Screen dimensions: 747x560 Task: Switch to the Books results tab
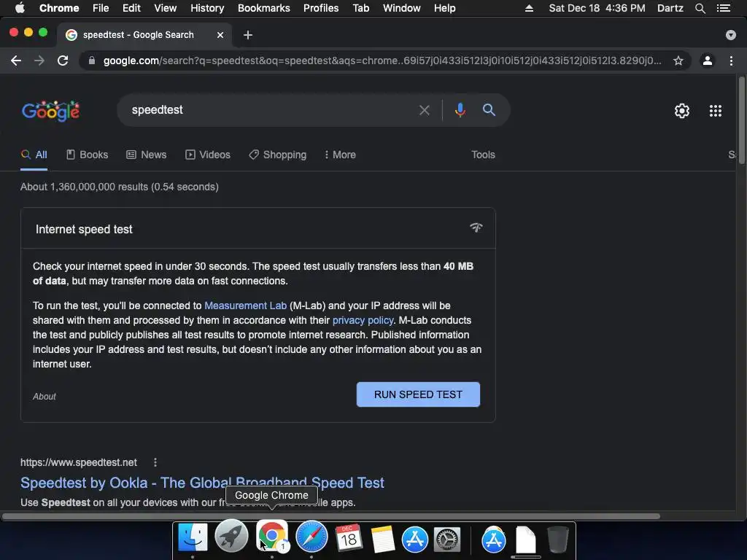88,155
